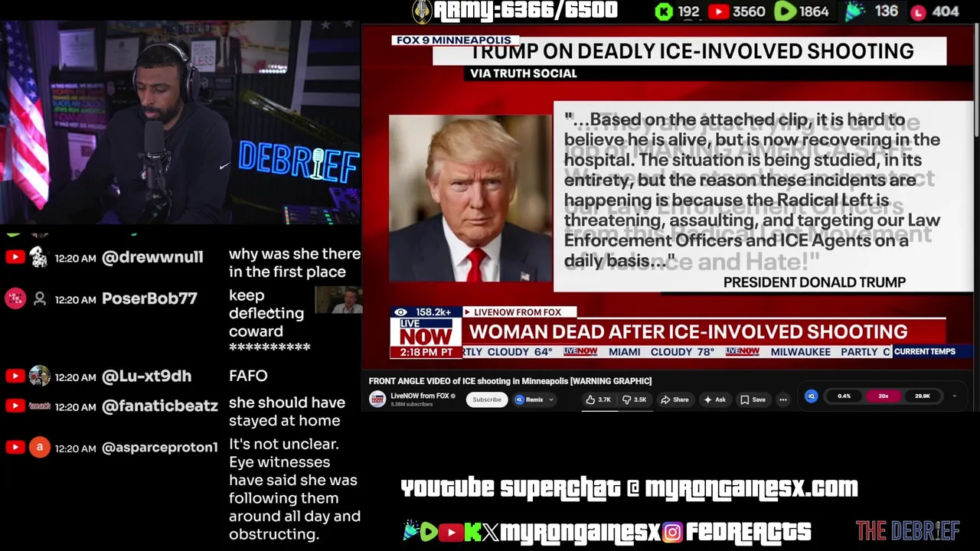Click the FOX 9 MINNEAPOLIS label
980x551 pixels.
[x=454, y=40]
